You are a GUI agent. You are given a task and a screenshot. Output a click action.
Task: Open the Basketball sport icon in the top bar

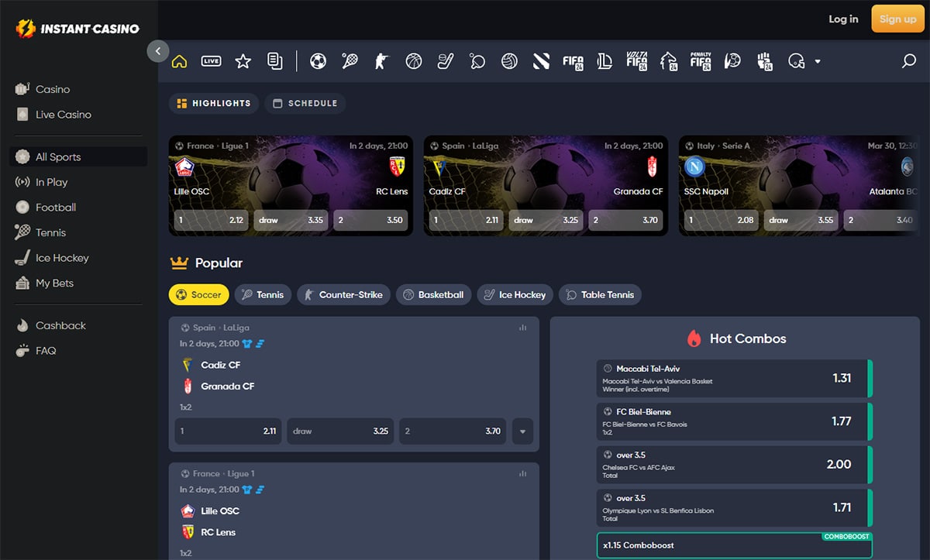(x=413, y=60)
